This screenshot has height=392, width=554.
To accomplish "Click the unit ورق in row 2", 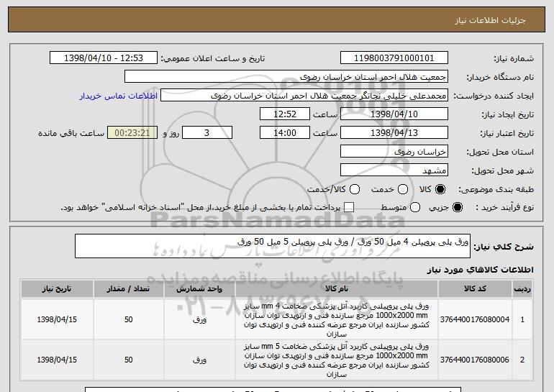I will point(199,360).
